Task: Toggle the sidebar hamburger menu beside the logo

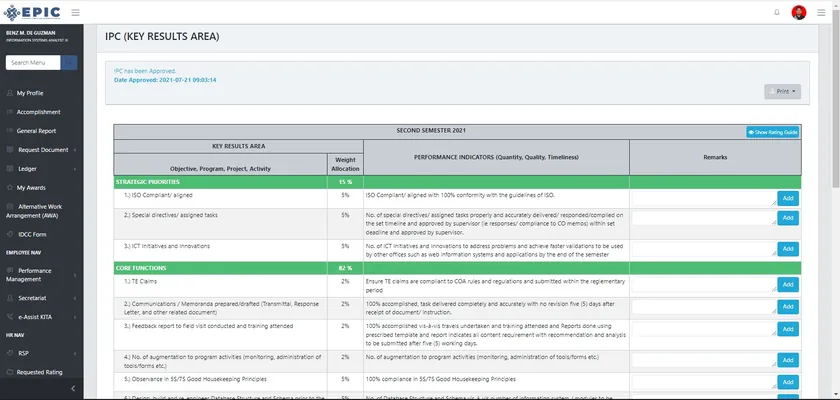Action: (76, 12)
